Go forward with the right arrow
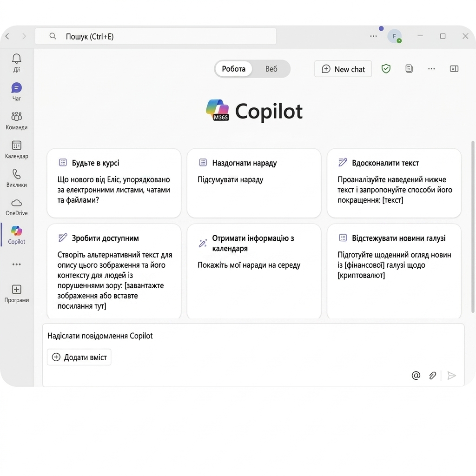This screenshot has width=476, height=476. click(x=24, y=36)
